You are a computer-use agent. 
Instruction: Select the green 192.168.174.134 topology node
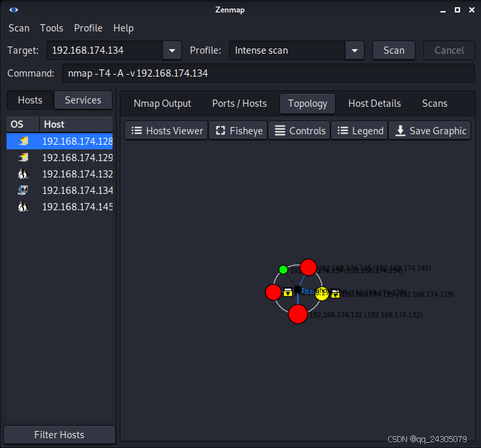(283, 270)
